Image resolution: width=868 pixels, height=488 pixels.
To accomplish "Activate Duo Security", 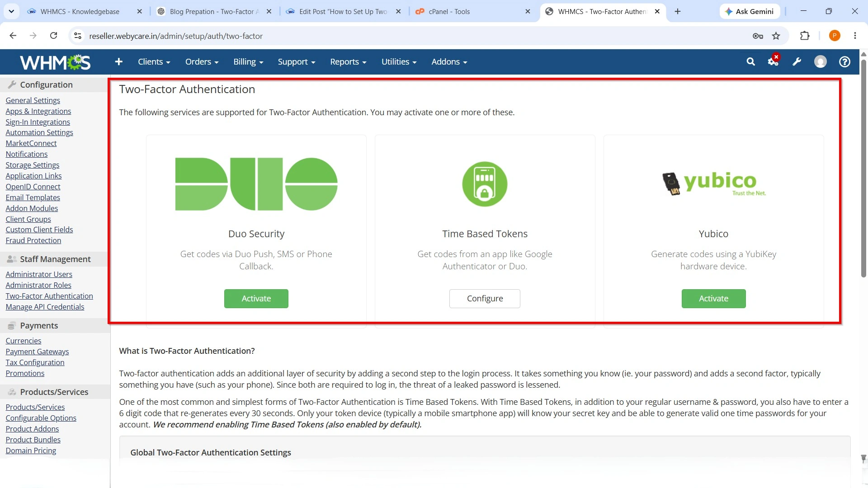I will point(256,299).
